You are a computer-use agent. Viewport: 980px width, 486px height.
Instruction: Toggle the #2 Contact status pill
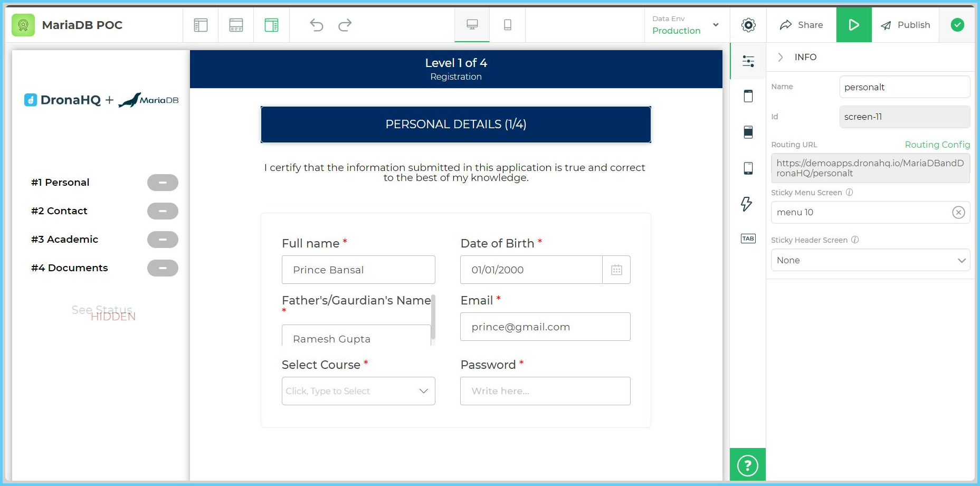pyautogui.click(x=163, y=211)
